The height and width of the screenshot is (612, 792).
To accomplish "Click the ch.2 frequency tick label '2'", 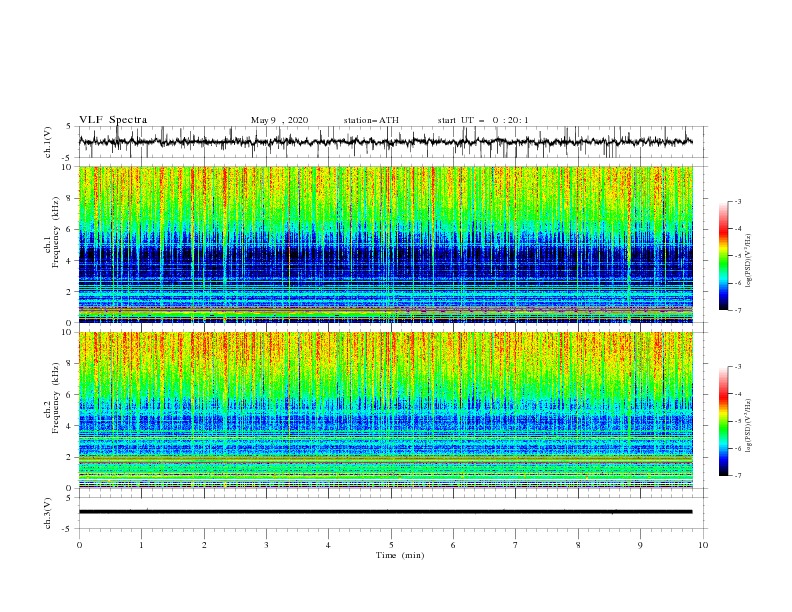I will [x=70, y=457].
